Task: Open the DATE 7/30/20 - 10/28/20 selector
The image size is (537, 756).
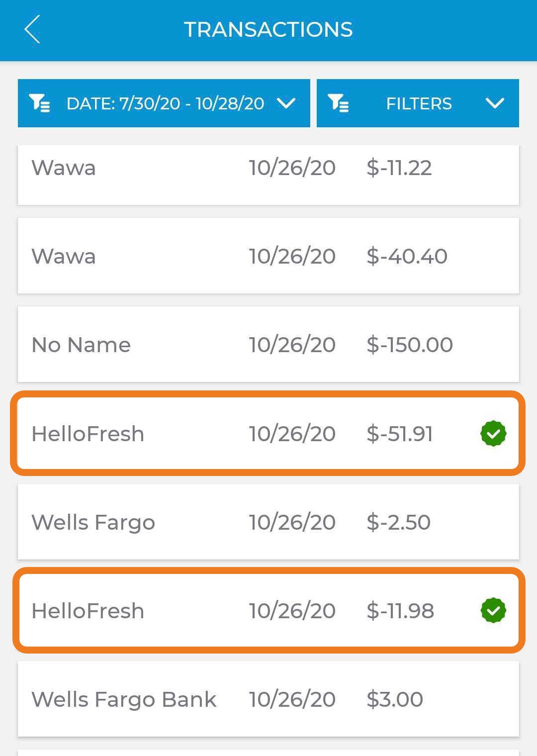Action: [x=164, y=103]
